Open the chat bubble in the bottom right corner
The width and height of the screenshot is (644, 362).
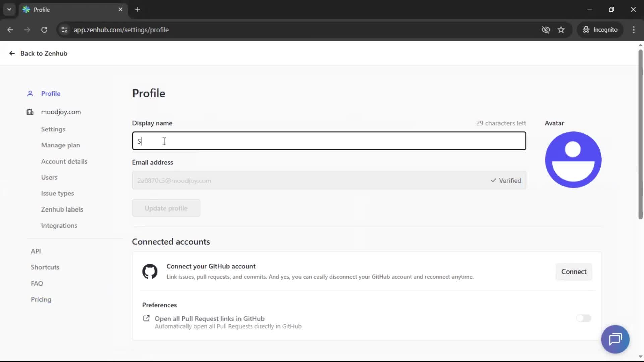(x=615, y=339)
